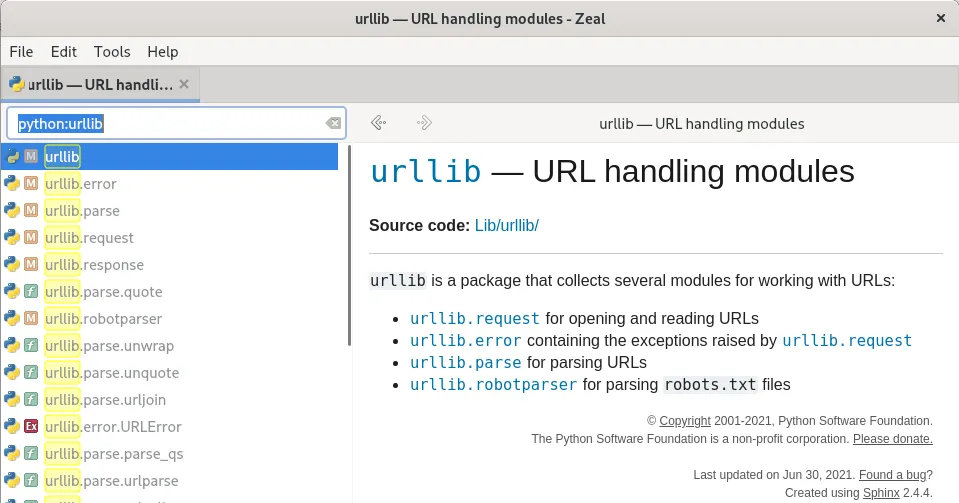Select the urllib result in the list
Image resolution: width=959 pixels, height=503 pixels.
coord(169,157)
